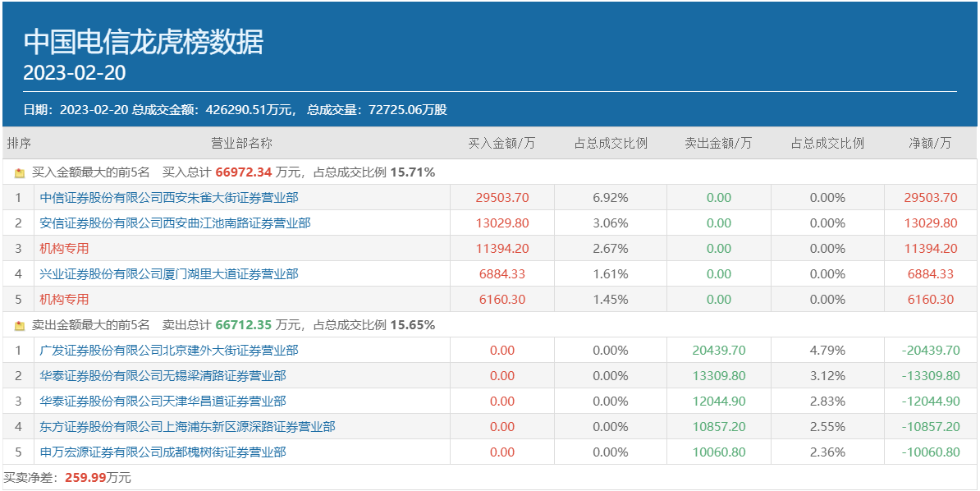The height and width of the screenshot is (491, 980).
Task: Open 广发证券北京建外大街证券营业部 link
Action: (168, 351)
